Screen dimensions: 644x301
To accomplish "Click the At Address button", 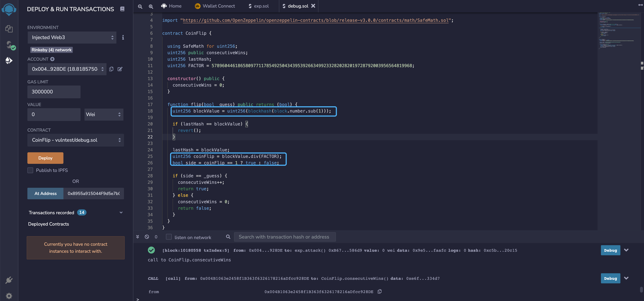I will (45, 194).
